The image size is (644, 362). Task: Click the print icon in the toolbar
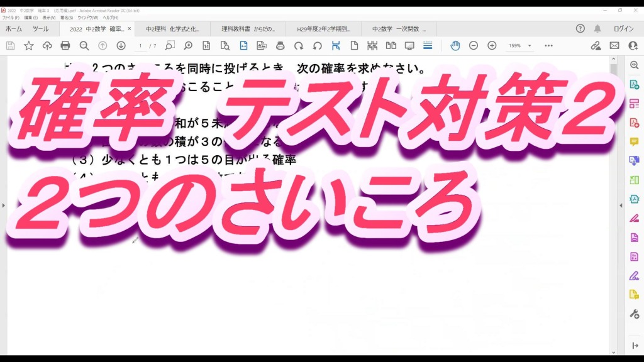click(65, 46)
